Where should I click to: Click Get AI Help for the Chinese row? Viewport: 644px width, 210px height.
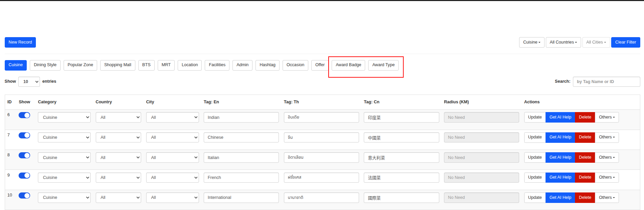560,137
